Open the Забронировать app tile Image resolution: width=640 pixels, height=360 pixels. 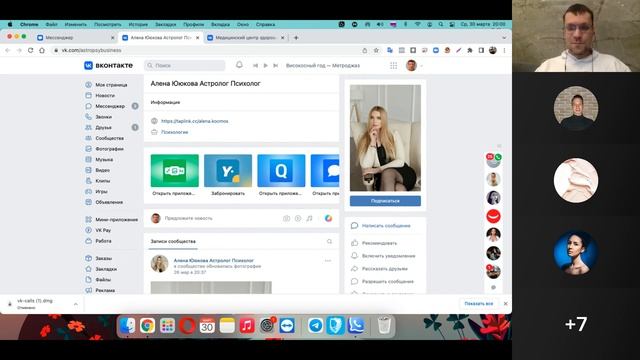click(228, 171)
